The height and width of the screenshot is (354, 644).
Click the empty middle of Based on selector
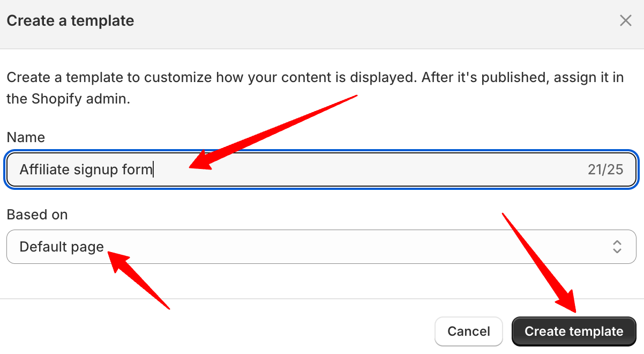point(348,247)
